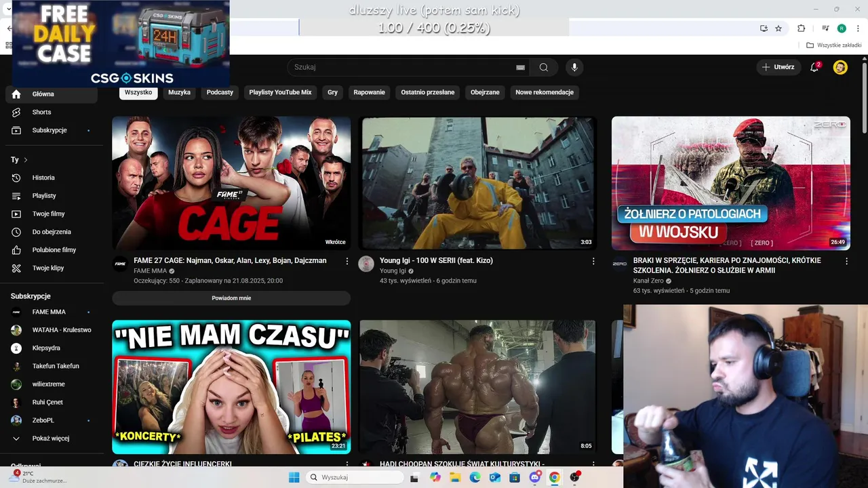
Task: Open OBS Studio from the taskbar
Action: pyautogui.click(x=575, y=477)
